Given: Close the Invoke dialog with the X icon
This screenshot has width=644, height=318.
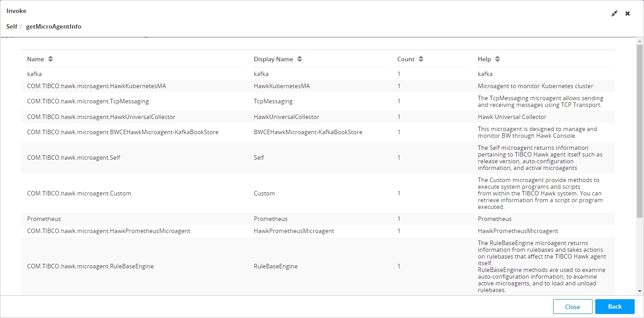Looking at the screenshot, I should point(627,13).
